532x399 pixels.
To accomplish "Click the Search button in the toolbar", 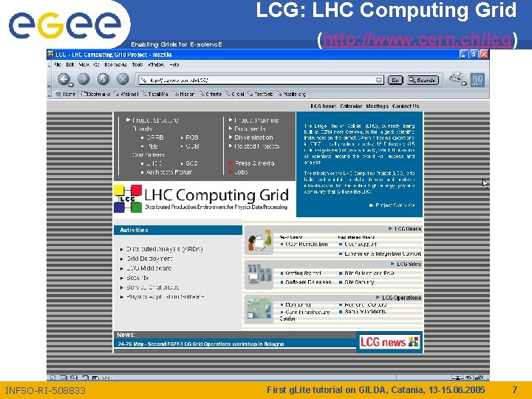I will click(x=423, y=80).
